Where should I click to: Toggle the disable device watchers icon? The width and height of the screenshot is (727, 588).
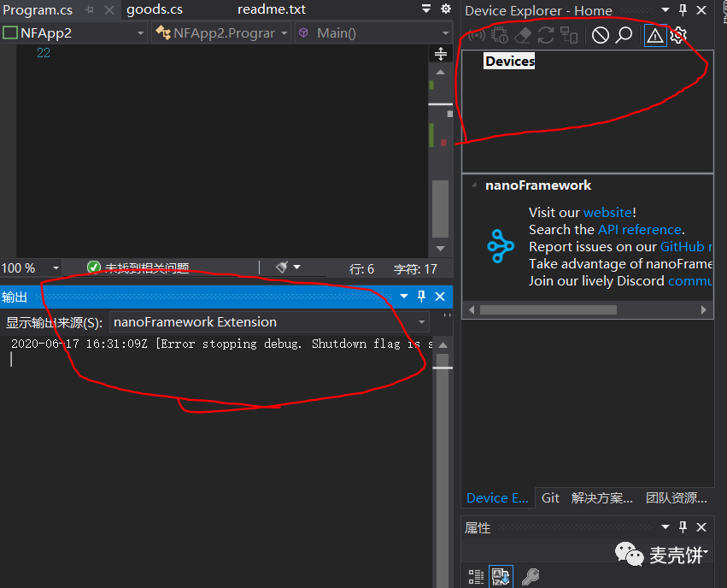tap(601, 35)
